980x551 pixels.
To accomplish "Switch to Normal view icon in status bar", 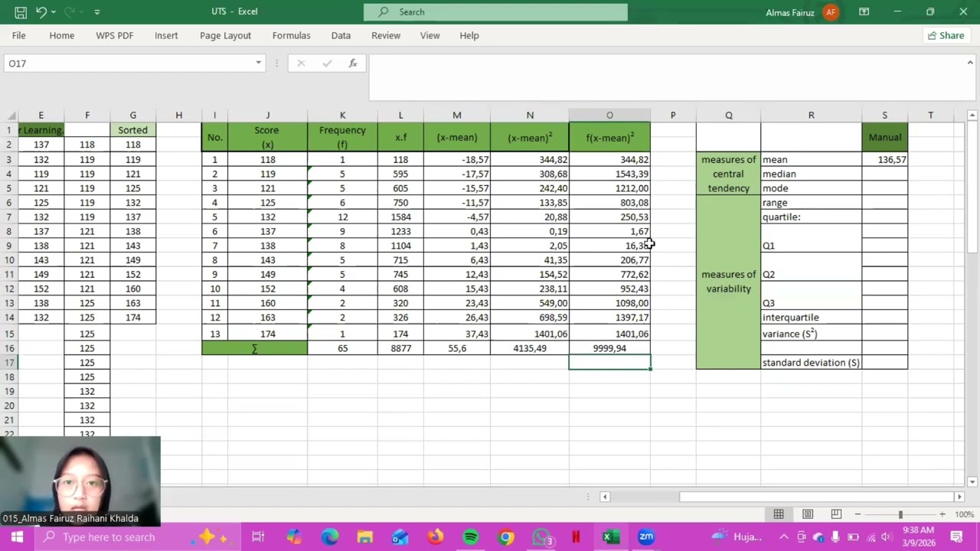I will (x=779, y=514).
